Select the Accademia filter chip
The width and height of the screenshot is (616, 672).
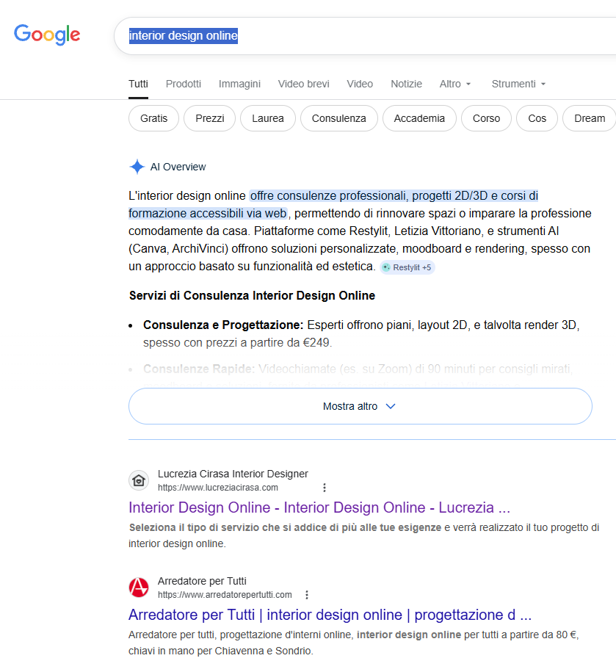[419, 118]
